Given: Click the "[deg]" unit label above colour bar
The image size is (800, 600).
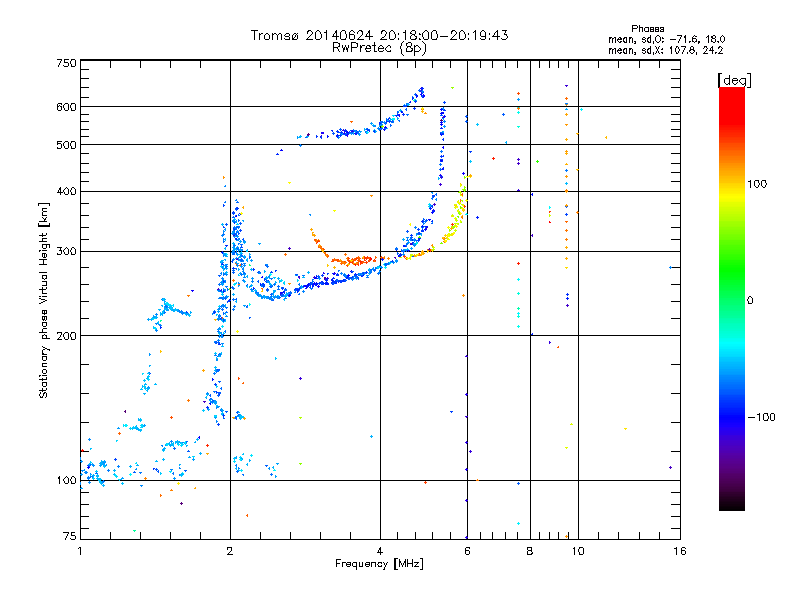Looking at the screenshot, I should point(734,80).
